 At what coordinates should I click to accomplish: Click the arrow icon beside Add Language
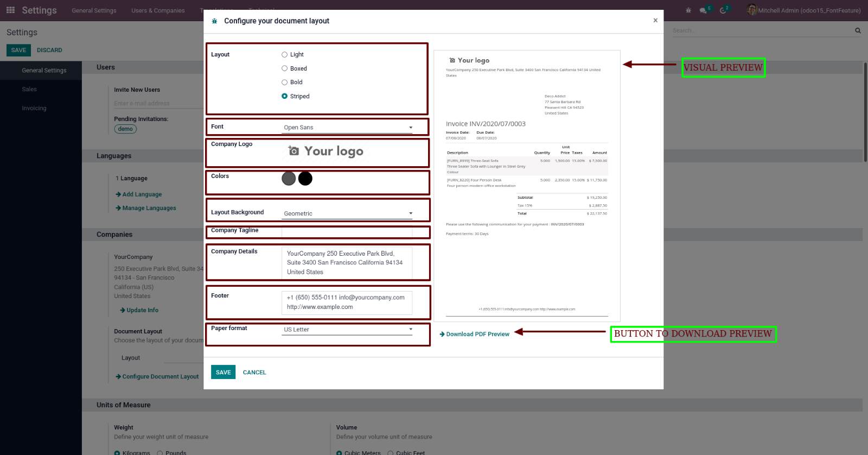118,194
